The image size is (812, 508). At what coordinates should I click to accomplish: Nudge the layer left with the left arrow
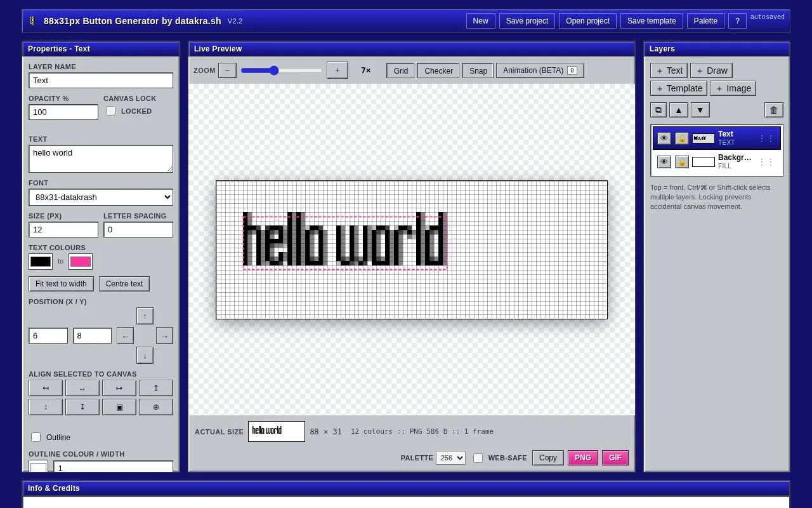tap(125, 336)
